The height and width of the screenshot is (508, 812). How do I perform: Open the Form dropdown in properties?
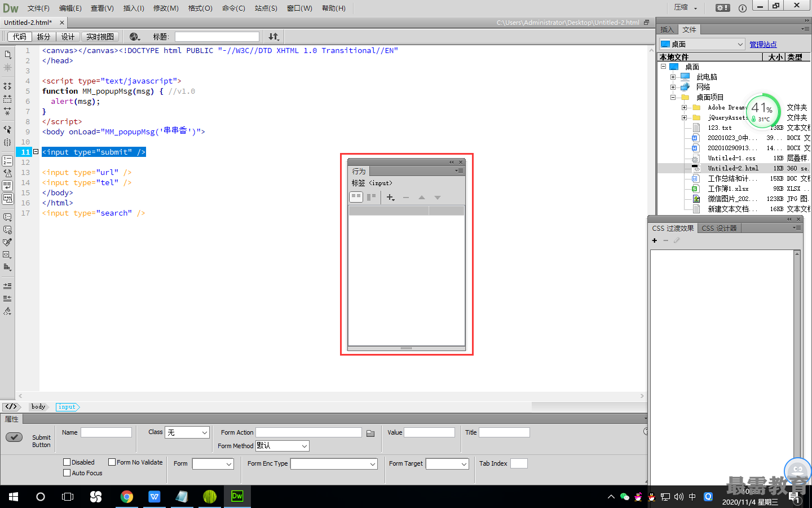(x=213, y=464)
